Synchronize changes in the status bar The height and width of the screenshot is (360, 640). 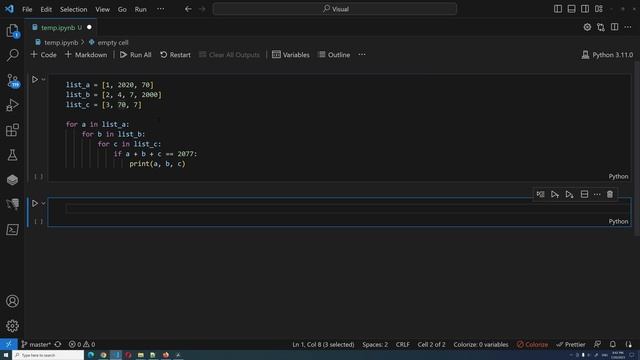click(x=58, y=344)
